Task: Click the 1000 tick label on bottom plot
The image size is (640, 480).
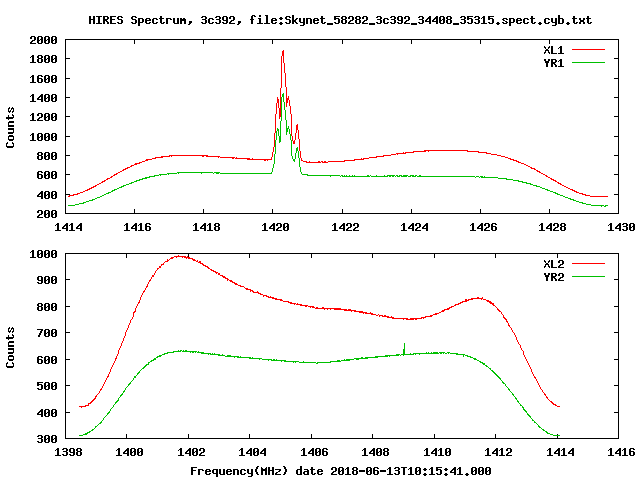Action: [43, 254]
